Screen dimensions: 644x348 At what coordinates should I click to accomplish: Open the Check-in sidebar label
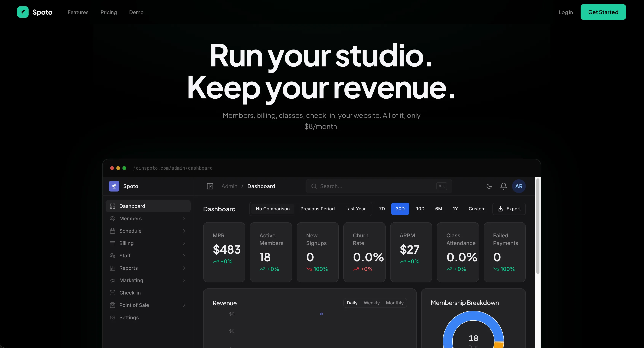130,293
